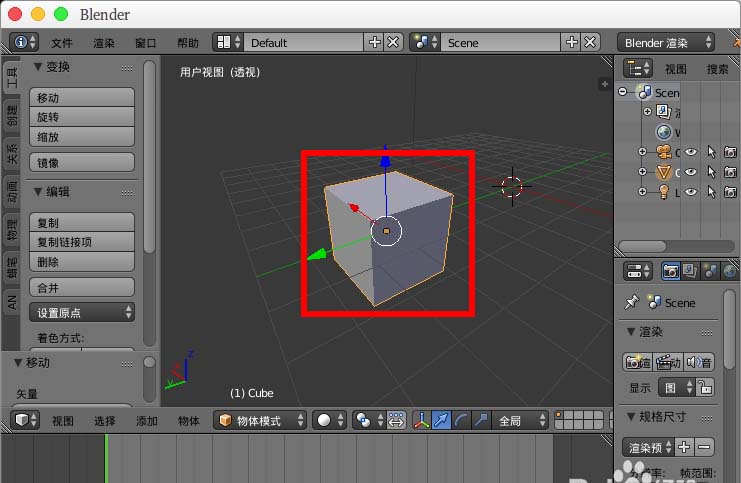Switch to the World properties tab
This screenshot has width=741, height=483.
tap(729, 271)
